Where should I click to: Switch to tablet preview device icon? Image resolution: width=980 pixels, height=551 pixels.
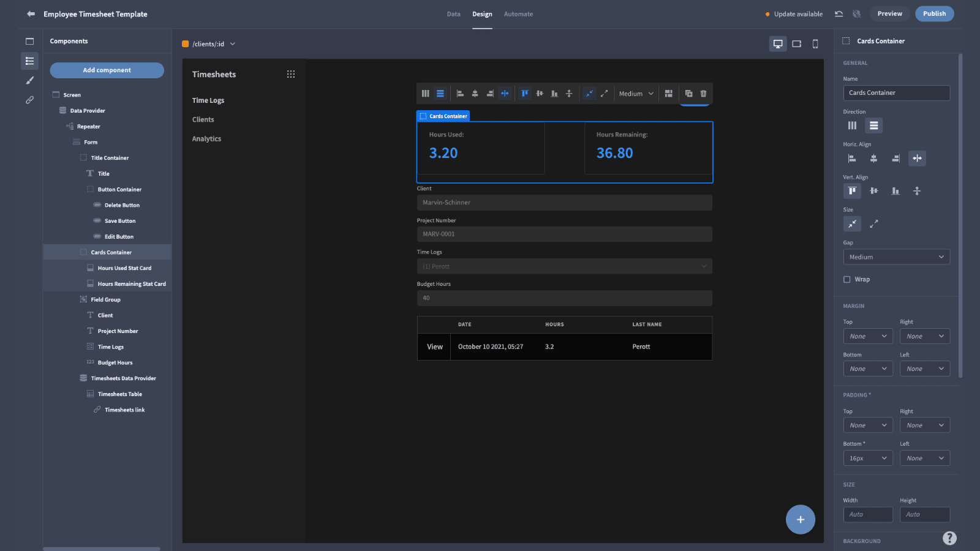(797, 43)
